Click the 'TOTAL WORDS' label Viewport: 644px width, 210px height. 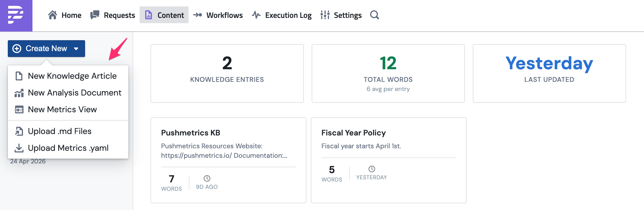[x=388, y=80]
